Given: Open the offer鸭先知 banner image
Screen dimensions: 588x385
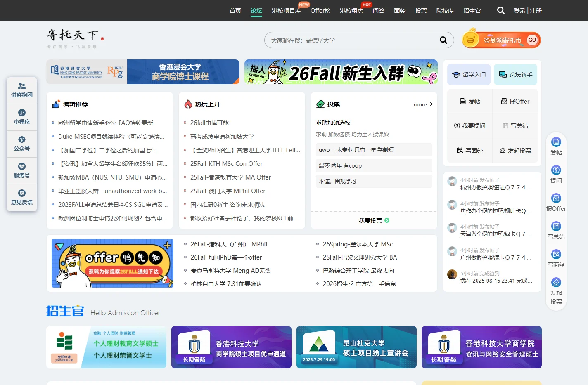Looking at the screenshot, I should tap(112, 263).
